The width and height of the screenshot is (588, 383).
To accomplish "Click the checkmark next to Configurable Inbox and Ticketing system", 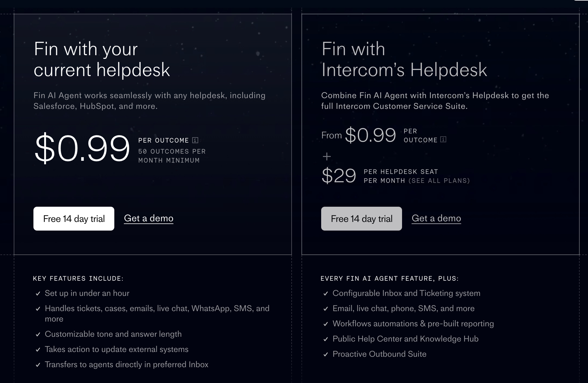I will [x=326, y=294].
